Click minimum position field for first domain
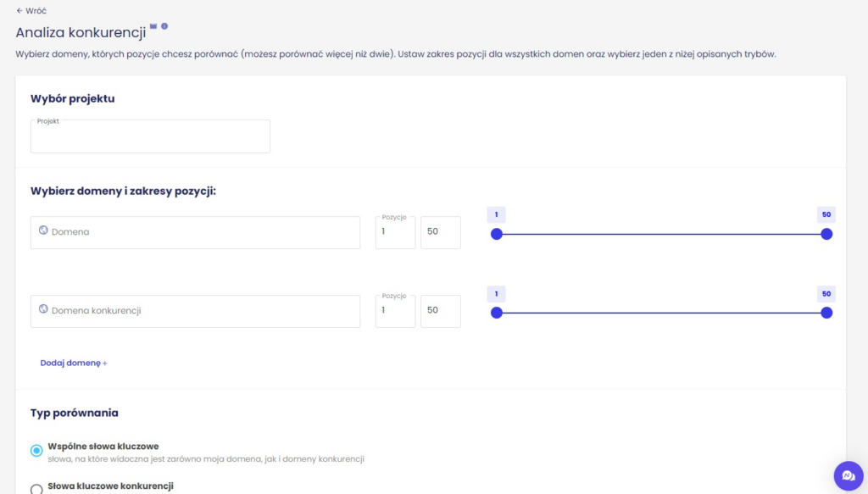The image size is (868, 494). (395, 232)
